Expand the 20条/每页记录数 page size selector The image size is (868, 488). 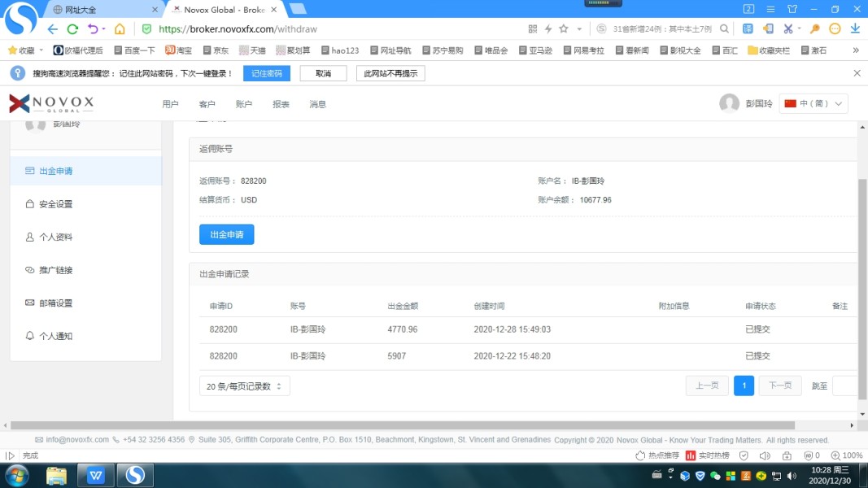pyautogui.click(x=244, y=386)
